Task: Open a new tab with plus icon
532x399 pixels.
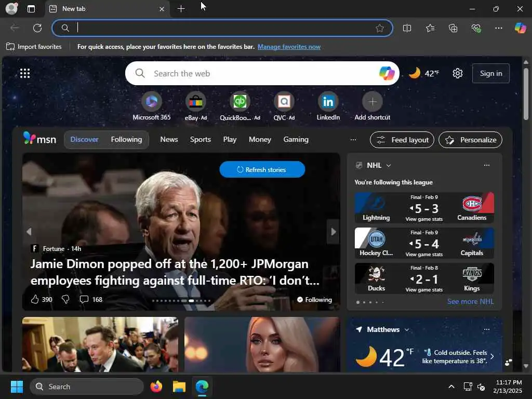Action: pyautogui.click(x=181, y=9)
